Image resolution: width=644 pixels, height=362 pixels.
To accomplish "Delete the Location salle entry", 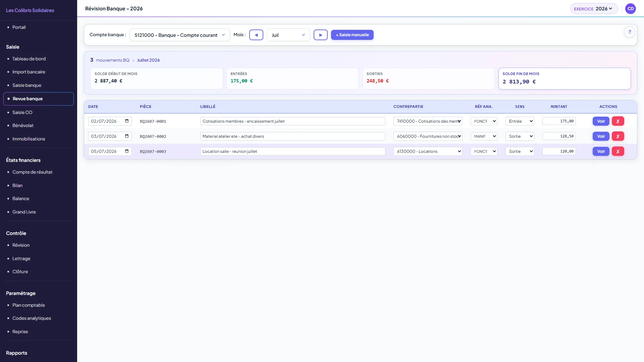I will (618, 152).
